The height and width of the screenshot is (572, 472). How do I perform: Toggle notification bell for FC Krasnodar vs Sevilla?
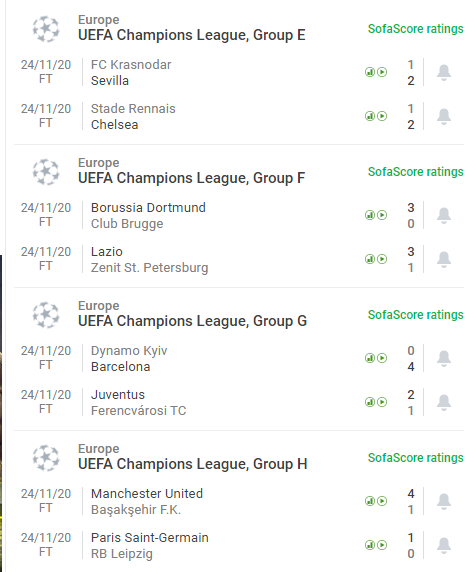pos(444,72)
